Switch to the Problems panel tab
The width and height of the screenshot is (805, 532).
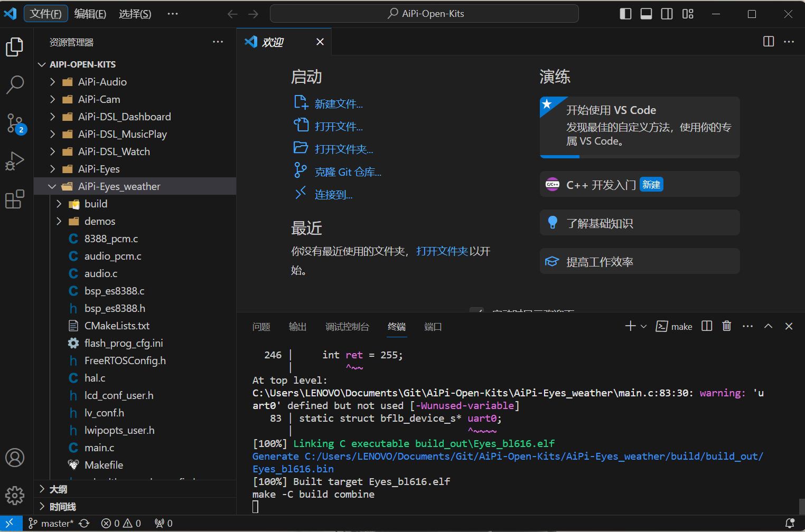coord(261,327)
